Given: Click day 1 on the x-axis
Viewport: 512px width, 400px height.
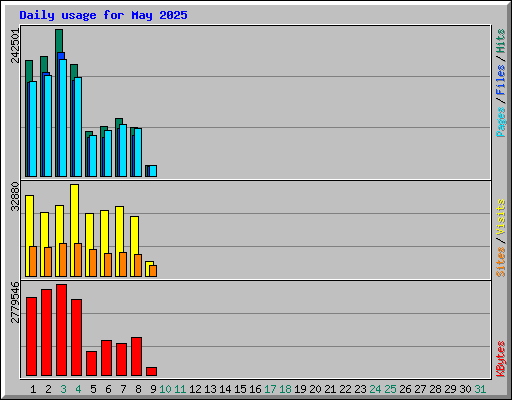Looking at the screenshot, I should 33,389.
